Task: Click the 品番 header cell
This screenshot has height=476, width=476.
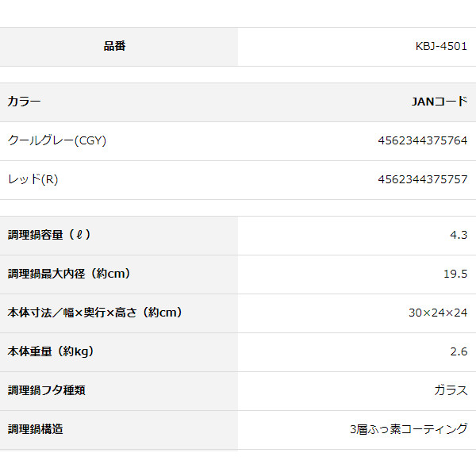Action: coord(115,46)
